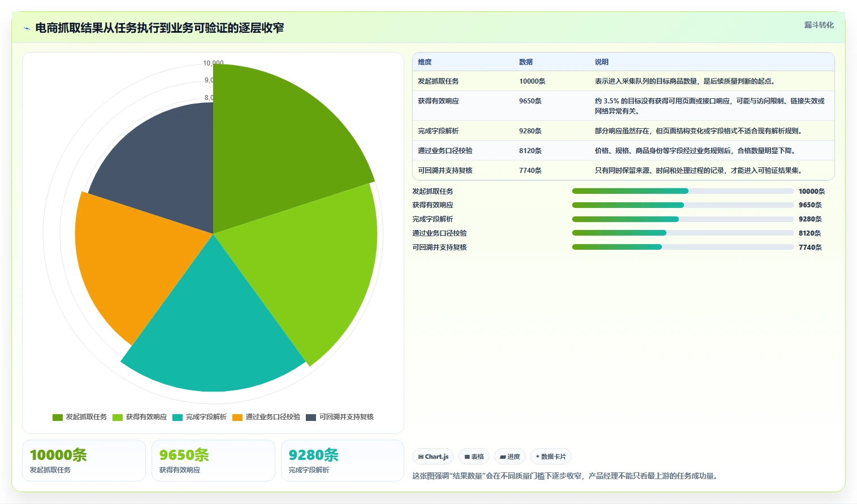Click table value 9650条
Image resolution: width=857 pixels, height=504 pixels.
coord(530,101)
